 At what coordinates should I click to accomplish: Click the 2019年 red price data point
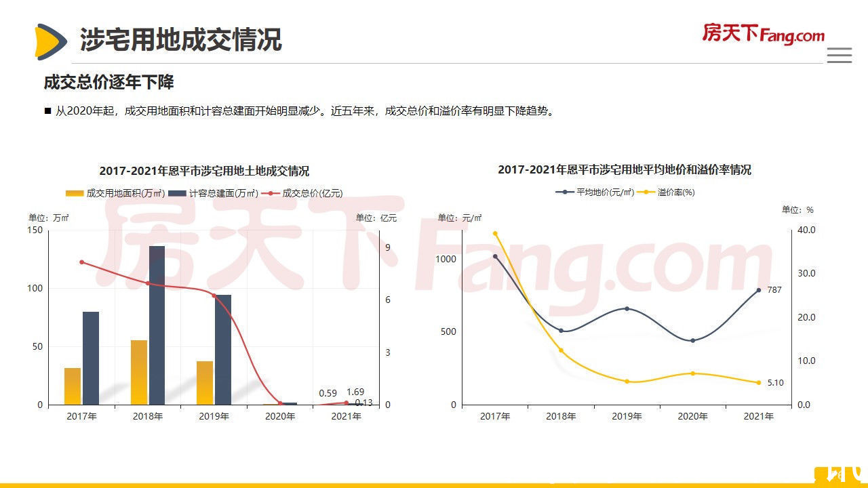(x=214, y=296)
